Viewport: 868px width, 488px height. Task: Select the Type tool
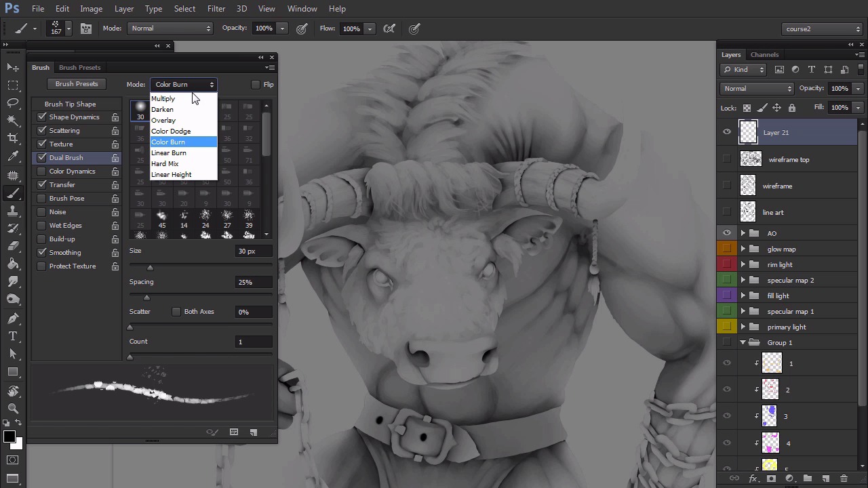point(13,336)
